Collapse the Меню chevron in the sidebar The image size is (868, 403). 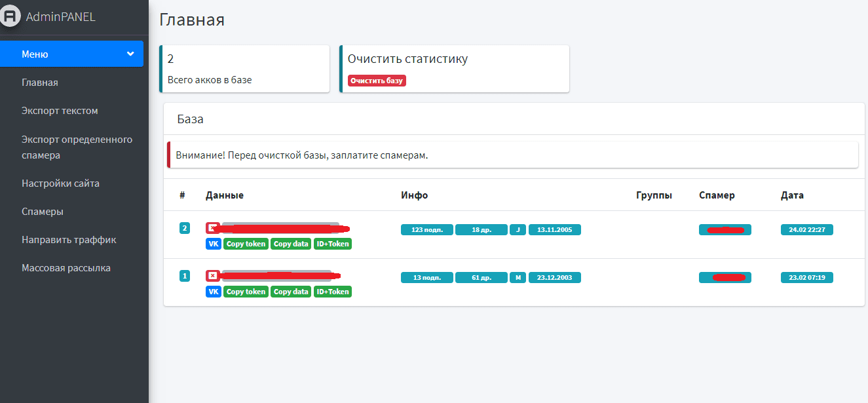pos(130,54)
